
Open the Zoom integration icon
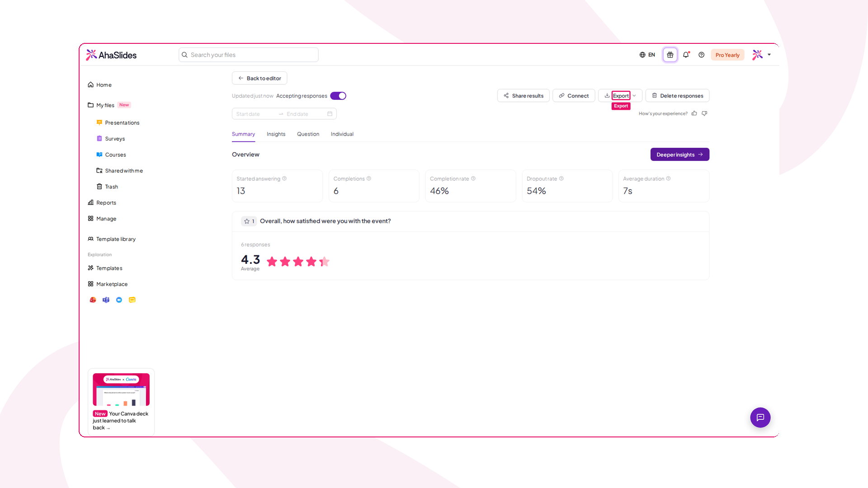pyautogui.click(x=119, y=300)
